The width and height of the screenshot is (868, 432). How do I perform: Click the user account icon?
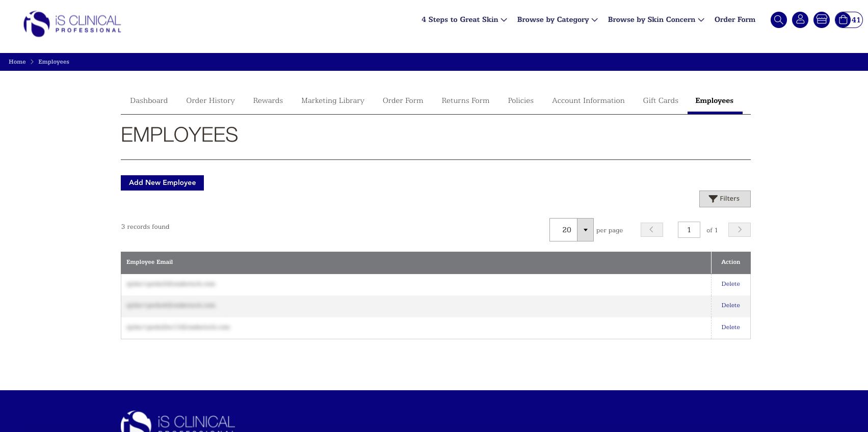click(x=800, y=20)
